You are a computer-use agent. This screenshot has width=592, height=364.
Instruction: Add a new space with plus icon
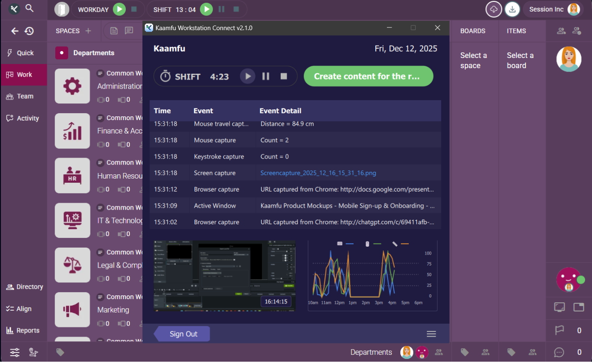tap(88, 31)
